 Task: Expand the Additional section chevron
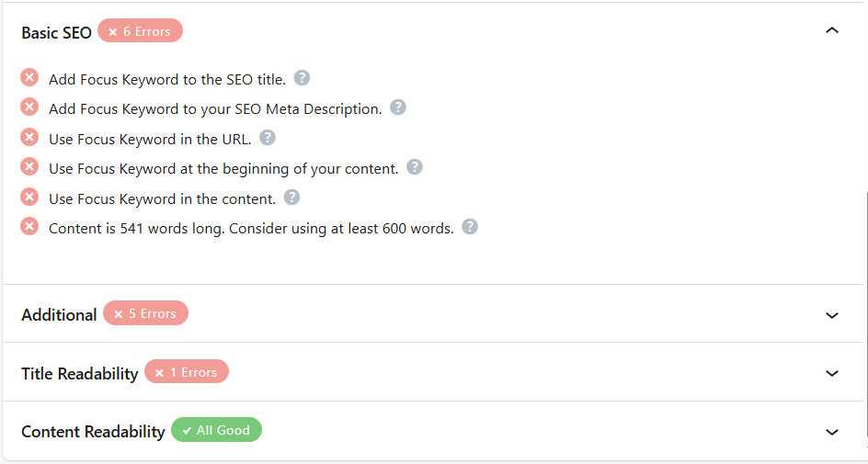(832, 315)
